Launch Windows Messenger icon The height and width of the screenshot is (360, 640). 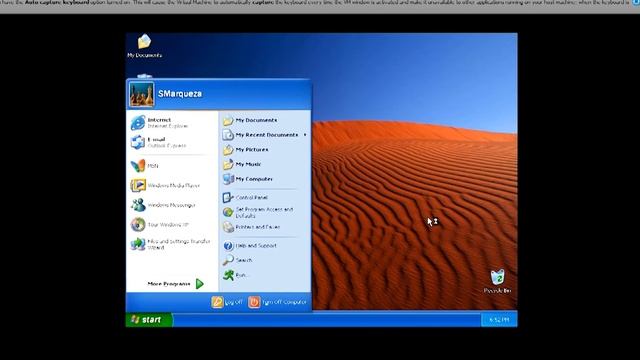click(138, 204)
